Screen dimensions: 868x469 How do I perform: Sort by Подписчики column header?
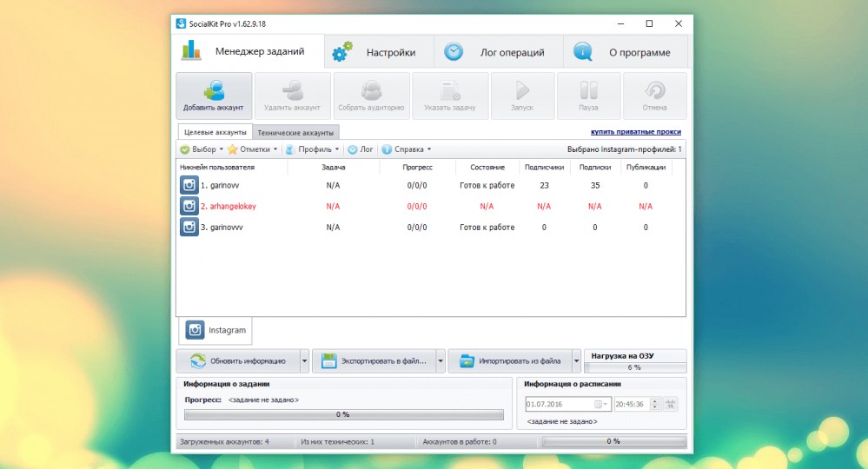[544, 167]
